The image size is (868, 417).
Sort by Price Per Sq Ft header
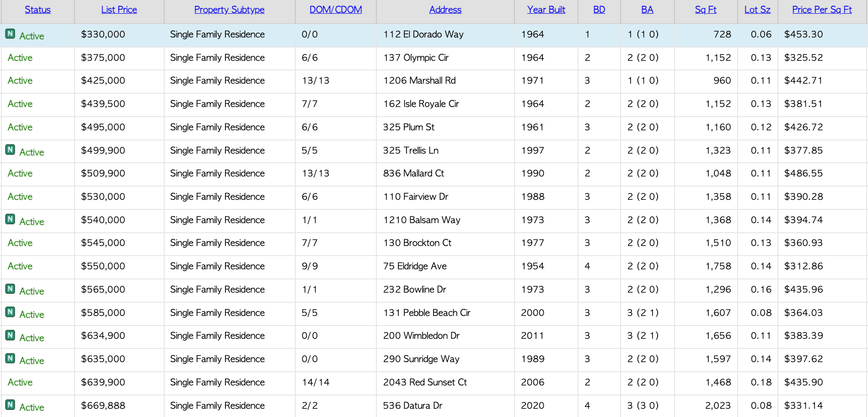click(822, 10)
